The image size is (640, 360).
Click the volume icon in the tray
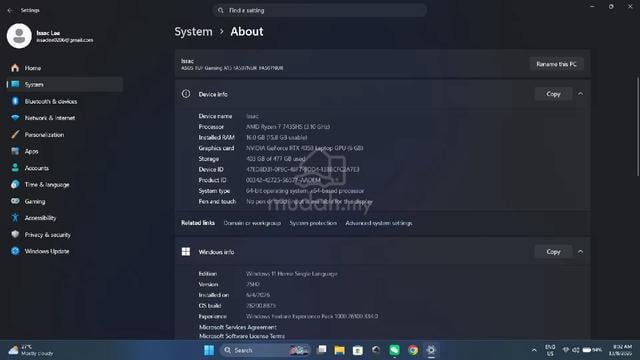[x=576, y=350]
